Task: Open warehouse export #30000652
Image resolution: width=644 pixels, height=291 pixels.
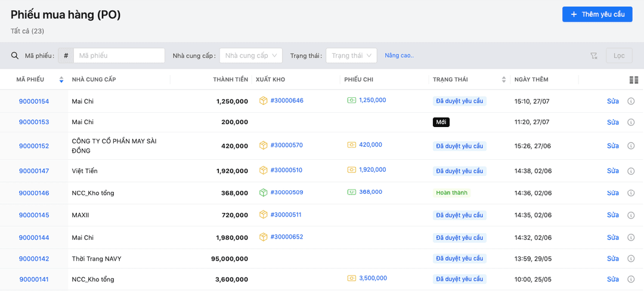Action: (x=287, y=237)
